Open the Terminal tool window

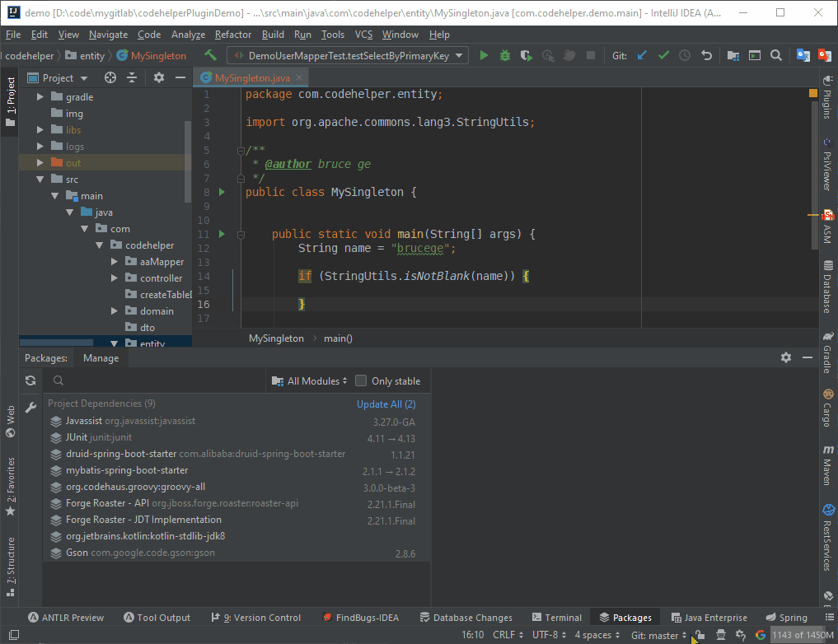coord(557,618)
